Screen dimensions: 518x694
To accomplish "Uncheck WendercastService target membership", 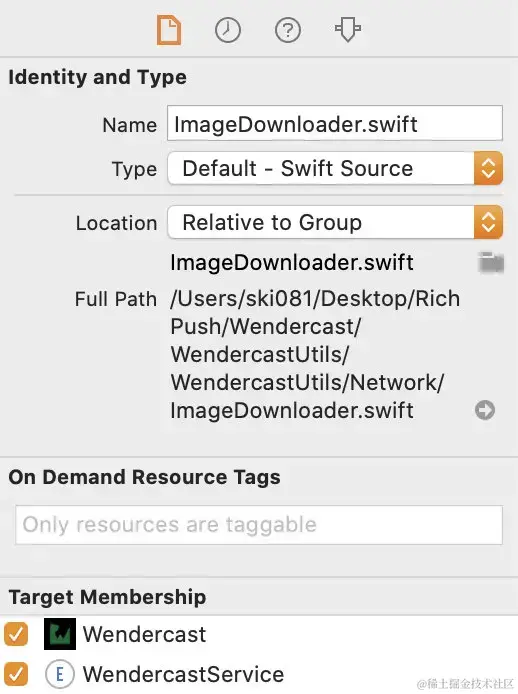I will [16, 674].
